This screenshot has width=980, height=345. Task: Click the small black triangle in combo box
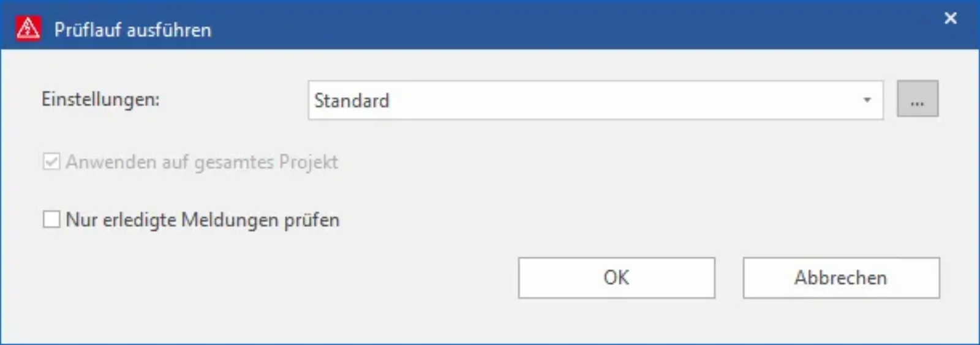[867, 100]
